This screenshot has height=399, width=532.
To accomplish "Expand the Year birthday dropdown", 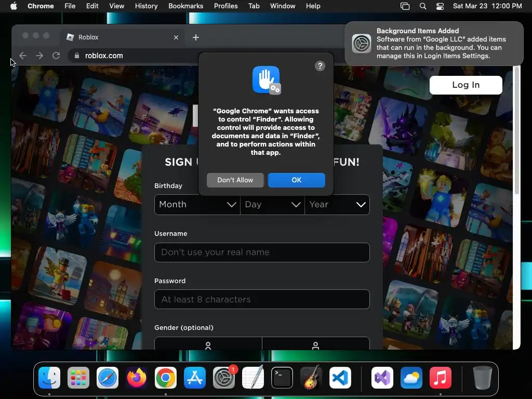I will click(x=337, y=205).
